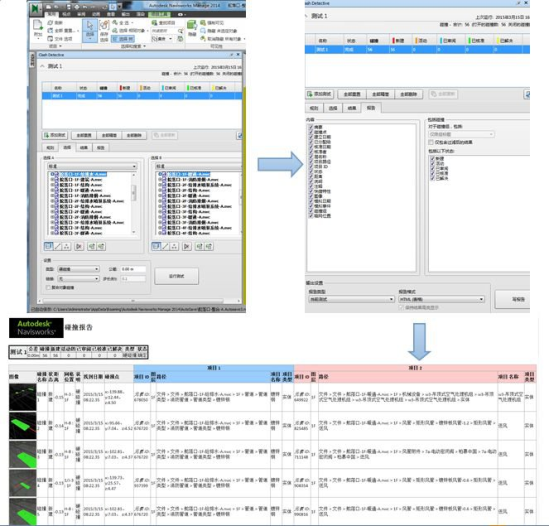Enable points geometry icon under Selection A
549x526 pixels.
67,247
